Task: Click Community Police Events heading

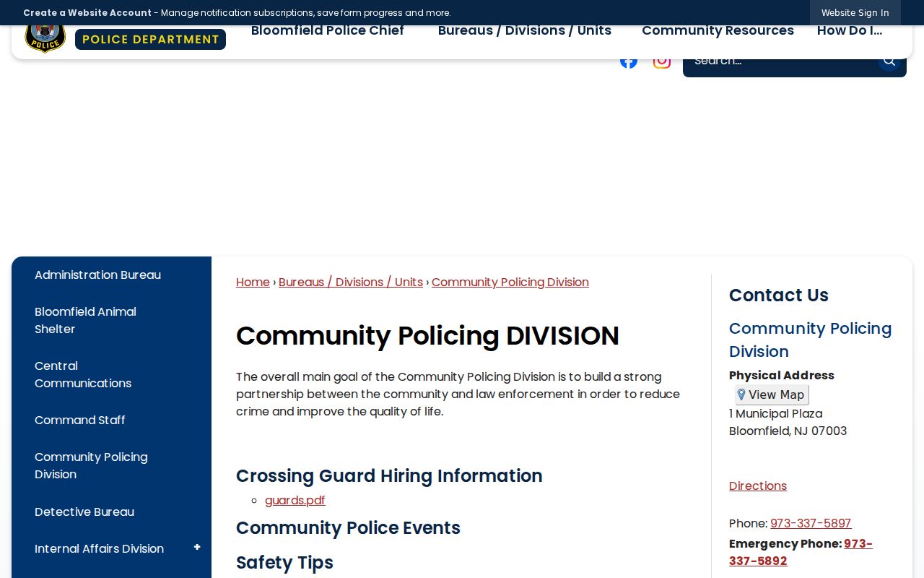Action: pyautogui.click(x=348, y=527)
